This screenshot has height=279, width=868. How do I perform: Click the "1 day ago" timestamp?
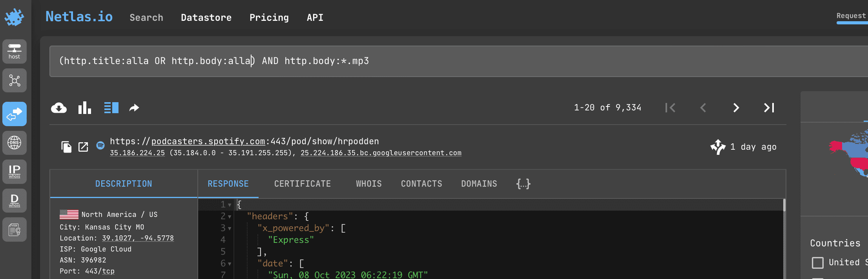pos(753,147)
